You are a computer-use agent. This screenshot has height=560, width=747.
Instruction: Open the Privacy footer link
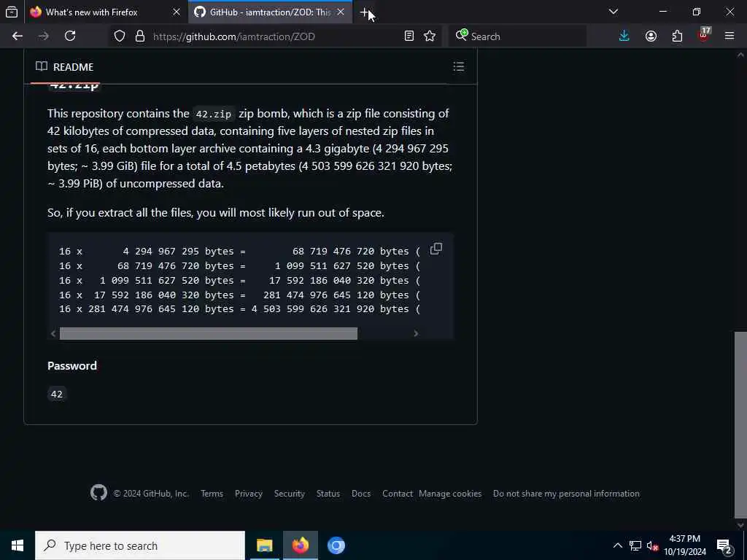(x=248, y=494)
